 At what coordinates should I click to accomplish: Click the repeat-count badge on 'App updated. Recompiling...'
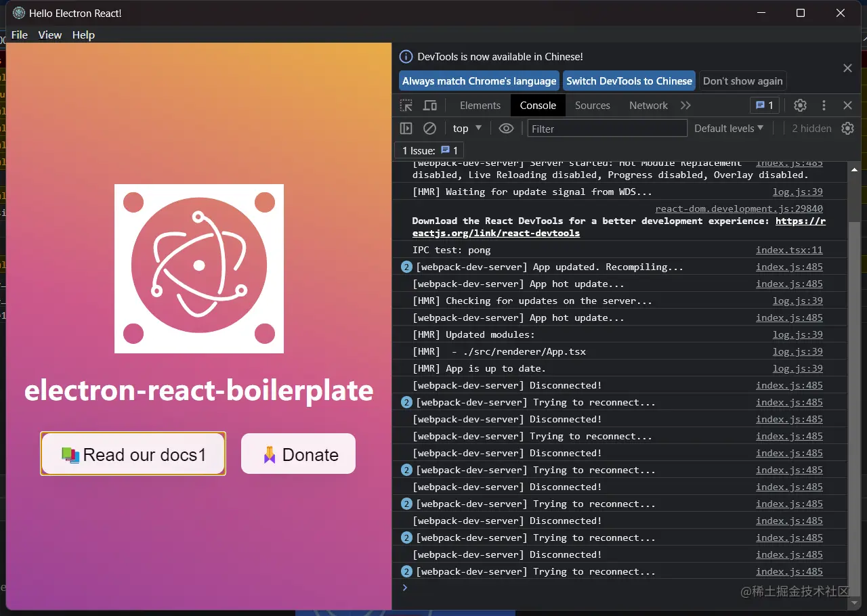pos(406,267)
